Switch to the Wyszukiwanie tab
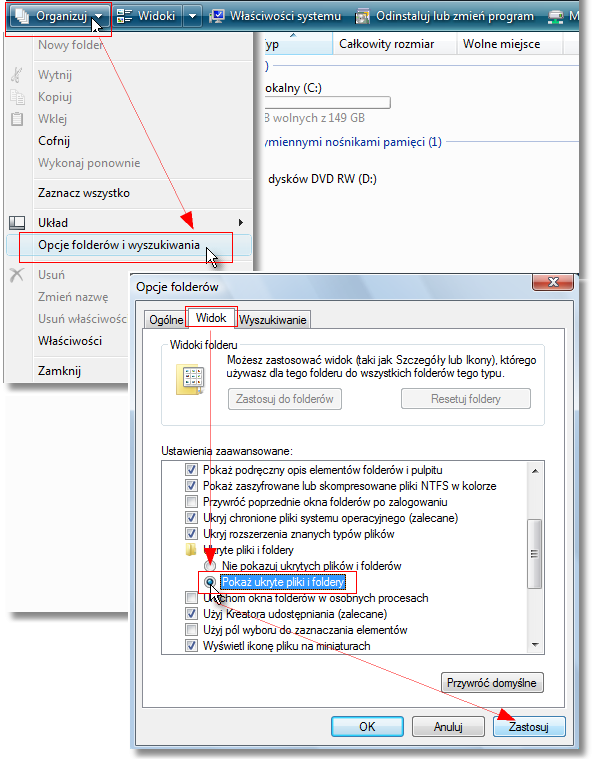The height and width of the screenshot is (759, 592). [x=273, y=320]
